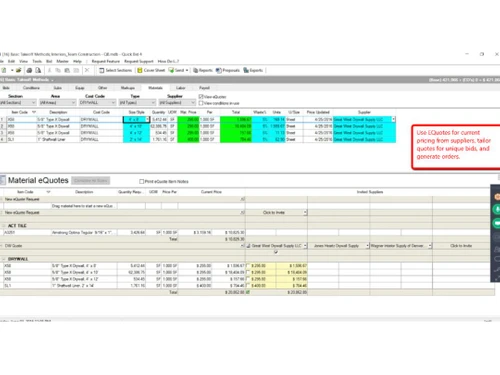Check supplier price box for Shaftwall Liner row
The image size is (500, 375).
tap(248, 286)
